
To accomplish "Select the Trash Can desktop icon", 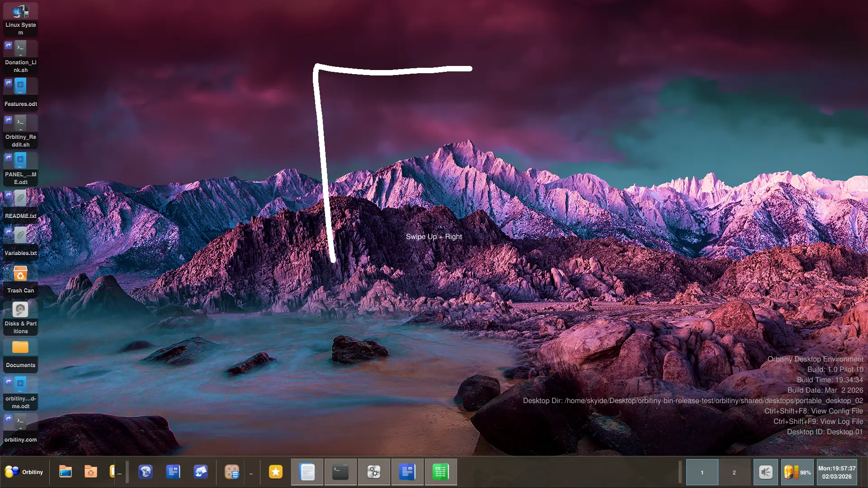I will point(20,280).
